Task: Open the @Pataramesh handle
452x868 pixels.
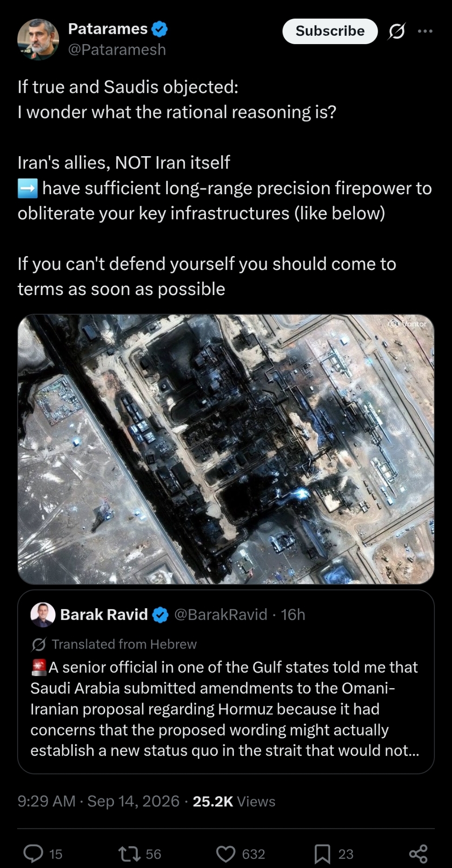Action: (x=117, y=49)
